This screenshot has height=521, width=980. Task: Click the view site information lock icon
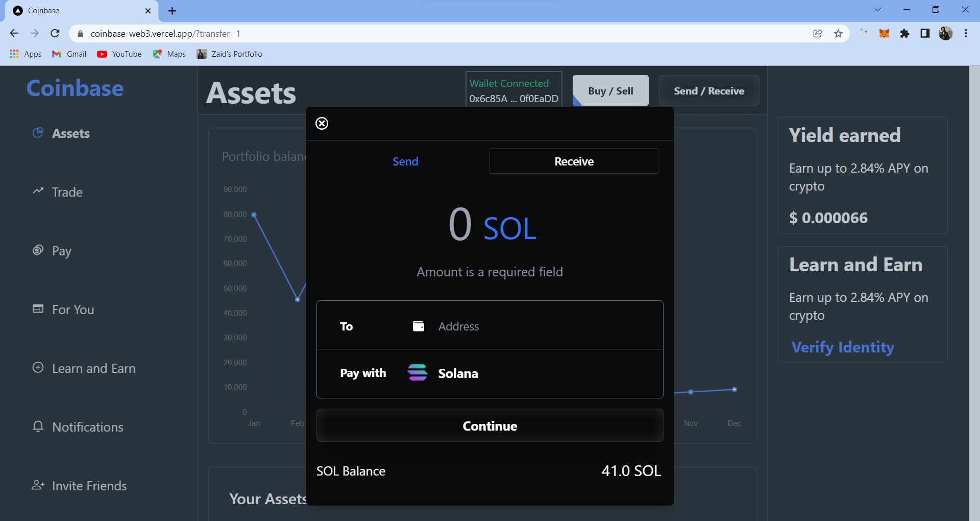click(80, 34)
